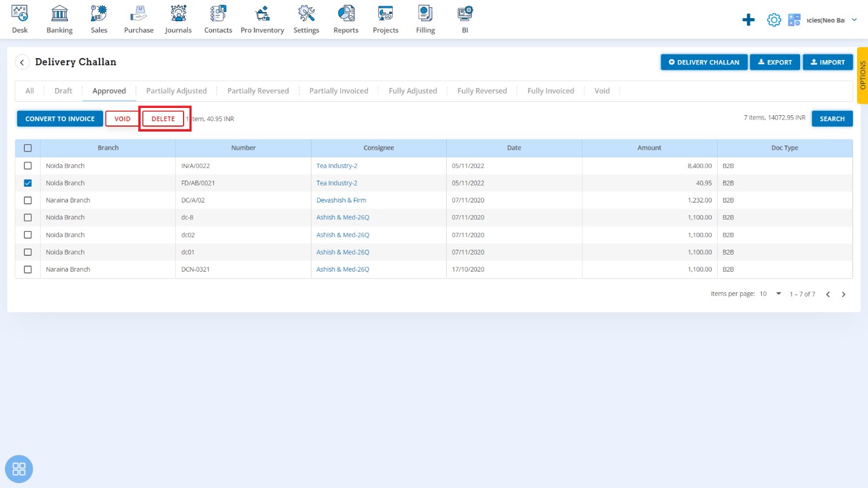Open consignee Ashish & Med-26Q in row DCN-0321
868x488 pixels.
[343, 269]
